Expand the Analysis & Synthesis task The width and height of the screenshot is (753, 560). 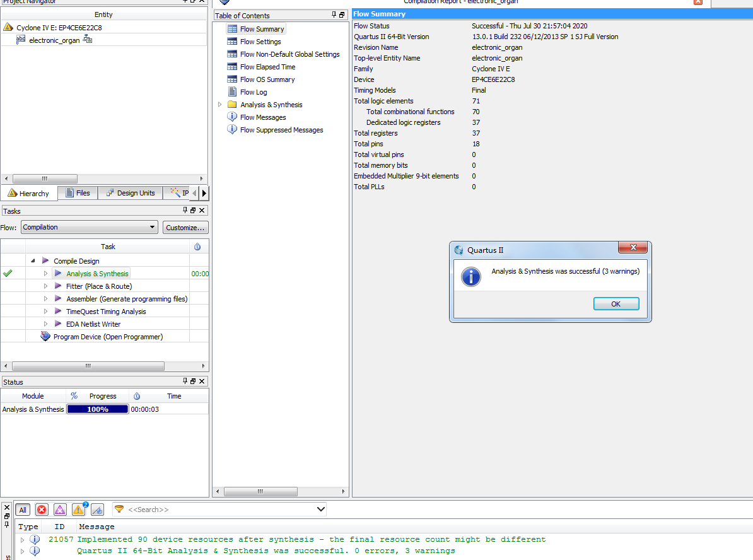pyautogui.click(x=45, y=273)
